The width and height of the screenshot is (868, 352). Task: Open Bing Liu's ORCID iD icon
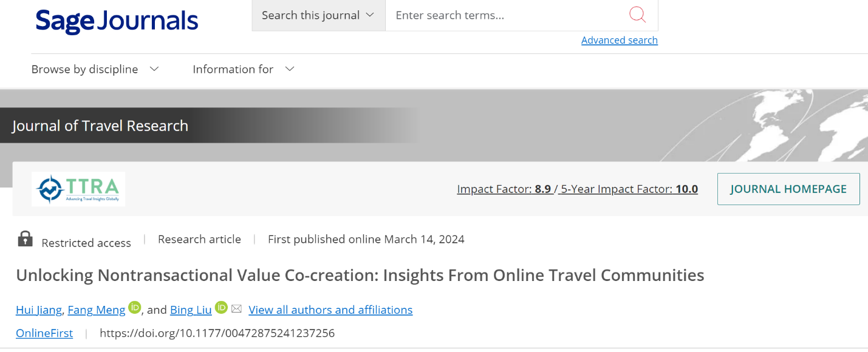(x=221, y=308)
